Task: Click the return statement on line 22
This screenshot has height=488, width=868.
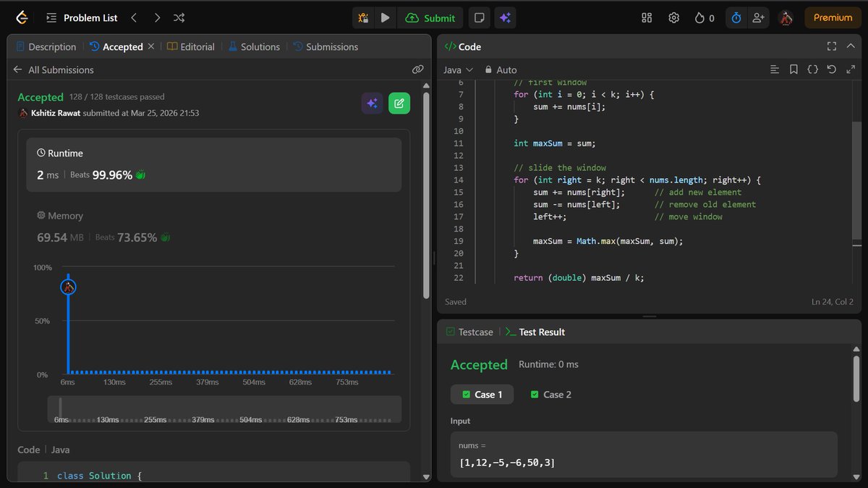Action: 579,277
